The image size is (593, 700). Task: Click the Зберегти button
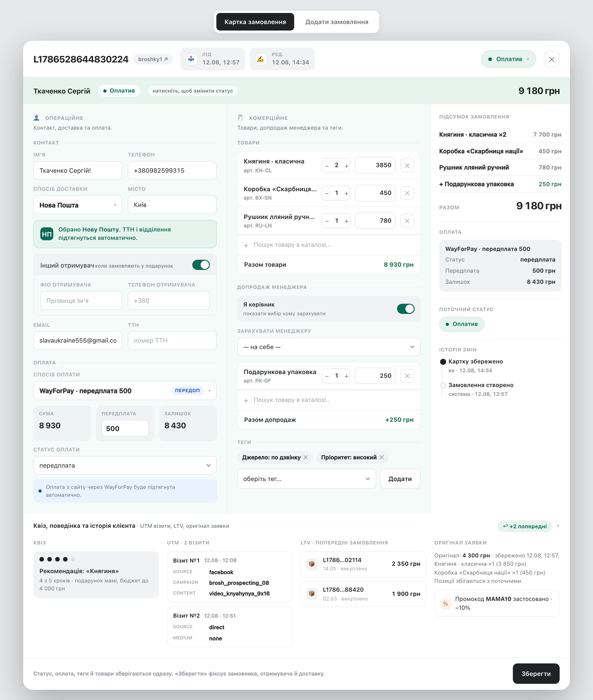coord(536,673)
